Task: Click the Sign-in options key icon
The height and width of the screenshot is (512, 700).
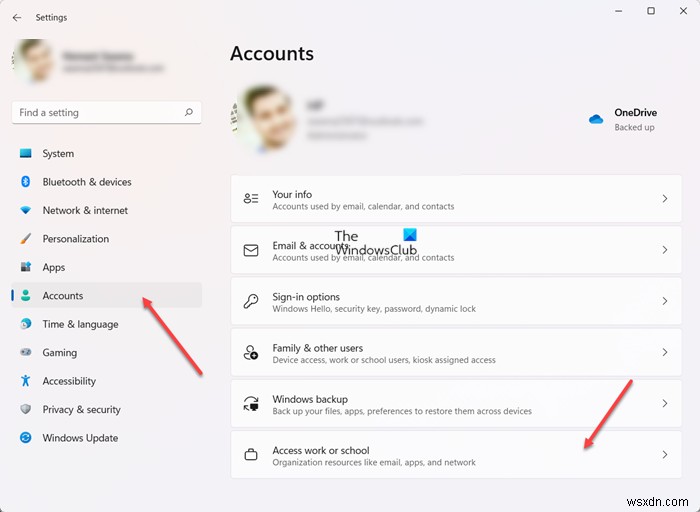Action: (251, 301)
